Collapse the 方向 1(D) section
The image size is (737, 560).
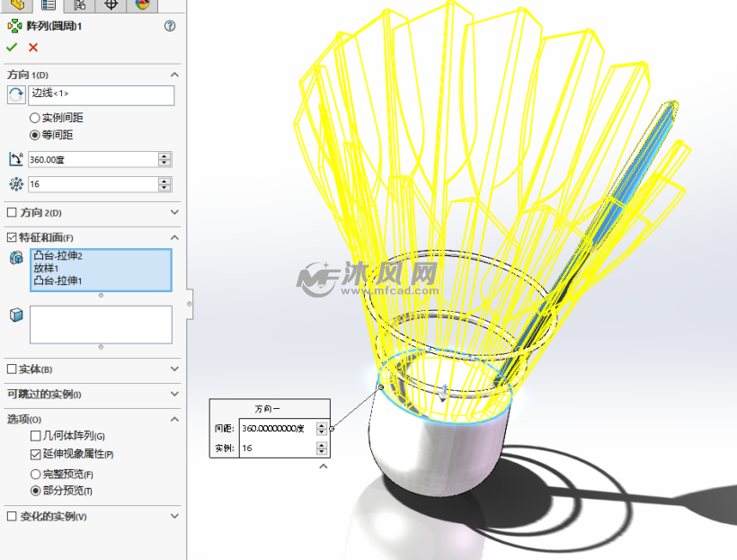coord(174,75)
